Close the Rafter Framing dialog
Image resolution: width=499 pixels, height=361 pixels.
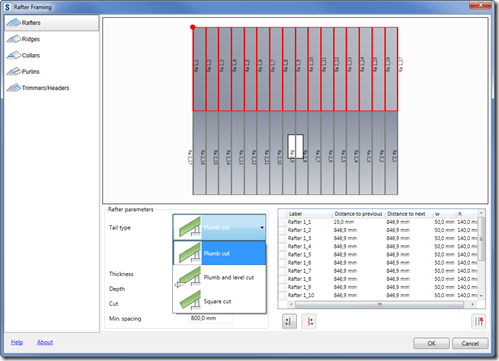tap(480, 5)
